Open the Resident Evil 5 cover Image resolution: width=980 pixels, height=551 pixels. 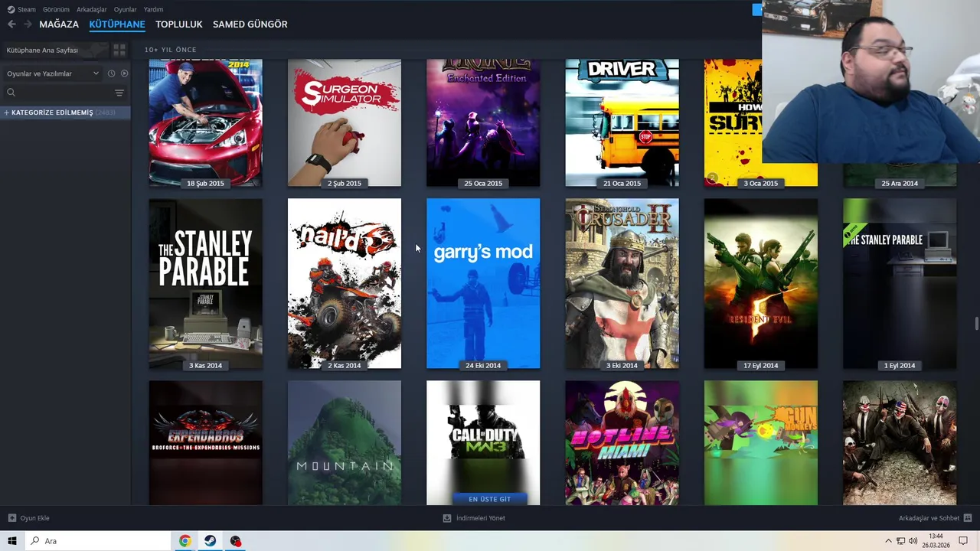tap(761, 284)
